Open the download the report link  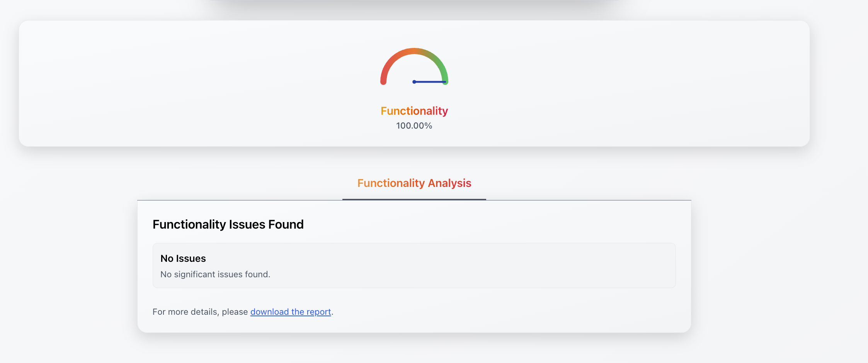point(291,312)
